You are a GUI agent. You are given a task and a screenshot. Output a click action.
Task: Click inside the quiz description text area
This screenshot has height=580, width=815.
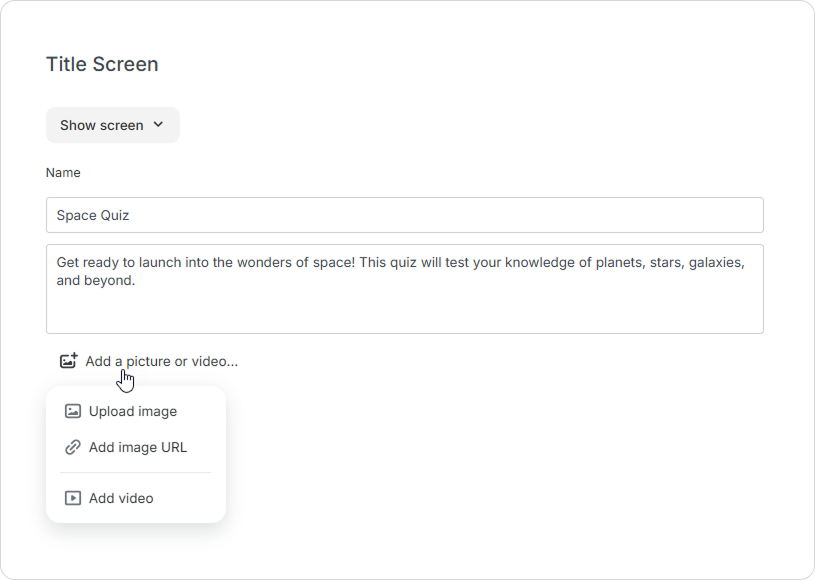pos(405,289)
